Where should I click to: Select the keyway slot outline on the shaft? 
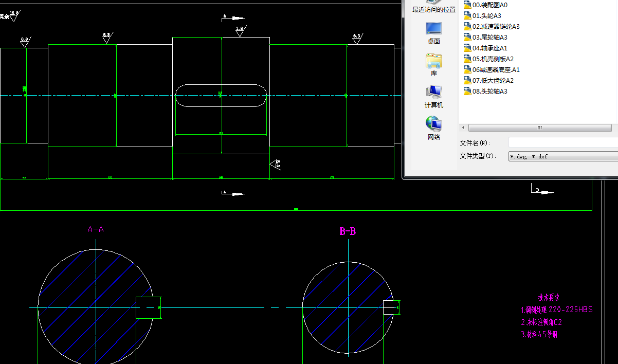coord(221,96)
